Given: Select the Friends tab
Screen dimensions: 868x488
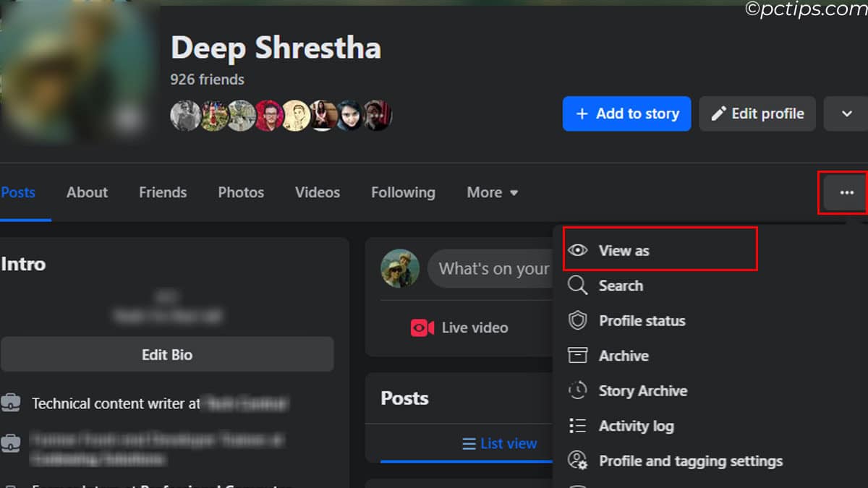Looking at the screenshot, I should pyautogui.click(x=163, y=192).
